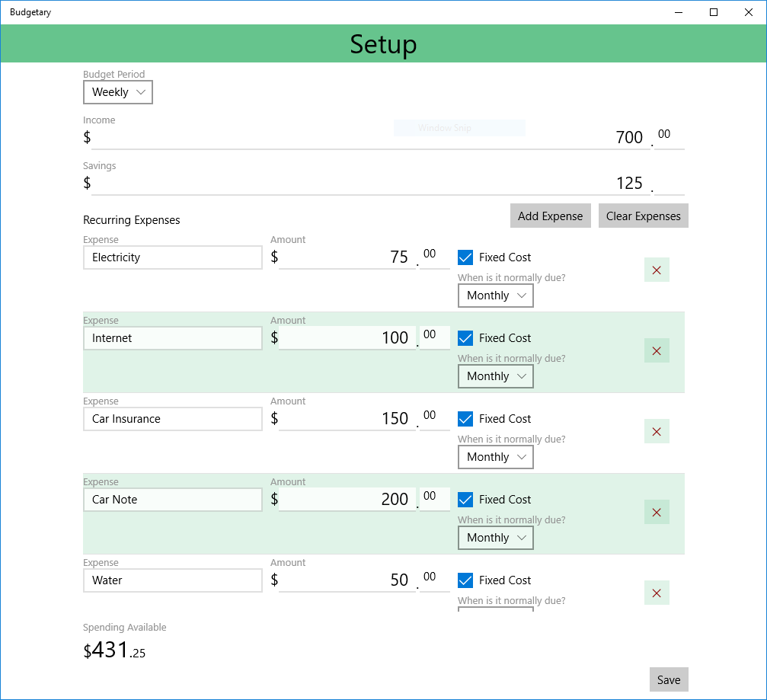Maximize the Budgetary window
The height and width of the screenshot is (700, 767).
[x=713, y=12]
